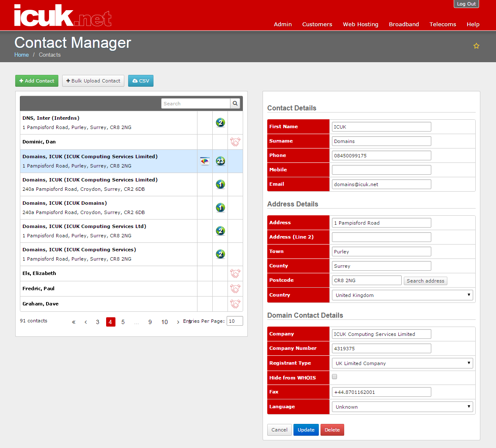Click the Postcode field
The height and width of the screenshot is (448, 496).
coord(367,280)
